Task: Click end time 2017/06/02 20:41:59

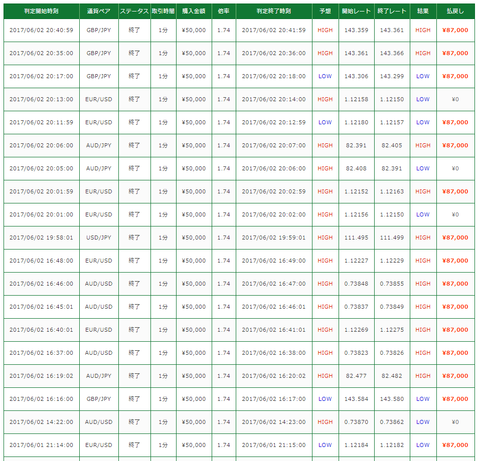Action: tap(274, 30)
